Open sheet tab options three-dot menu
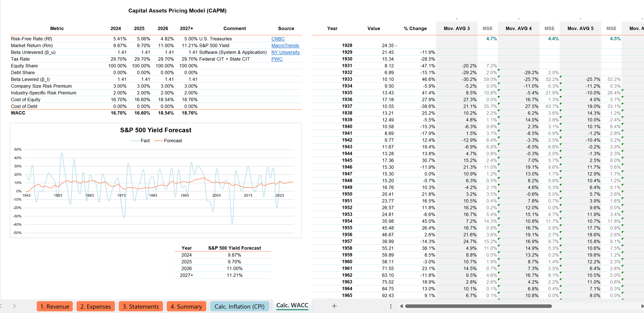Screen dimensions: 644x313 pyautogui.click(x=391, y=306)
